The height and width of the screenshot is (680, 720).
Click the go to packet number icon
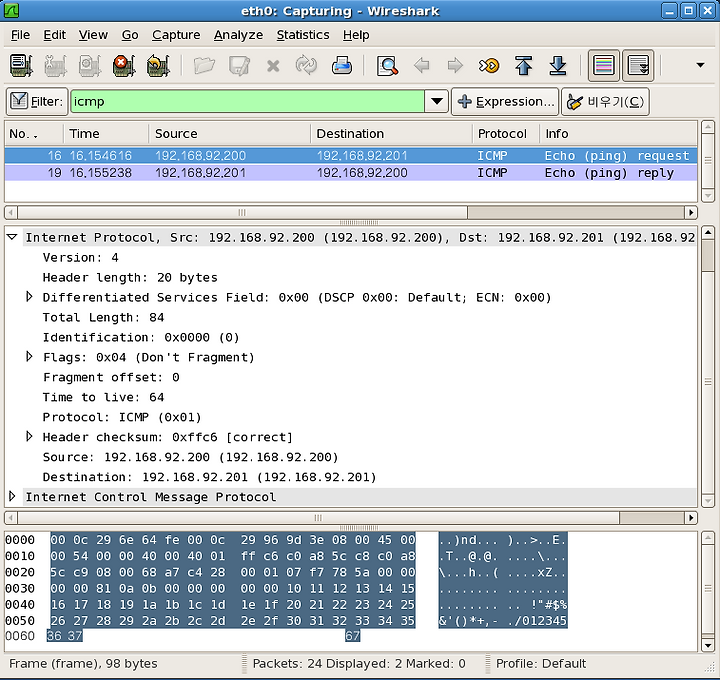(x=489, y=66)
